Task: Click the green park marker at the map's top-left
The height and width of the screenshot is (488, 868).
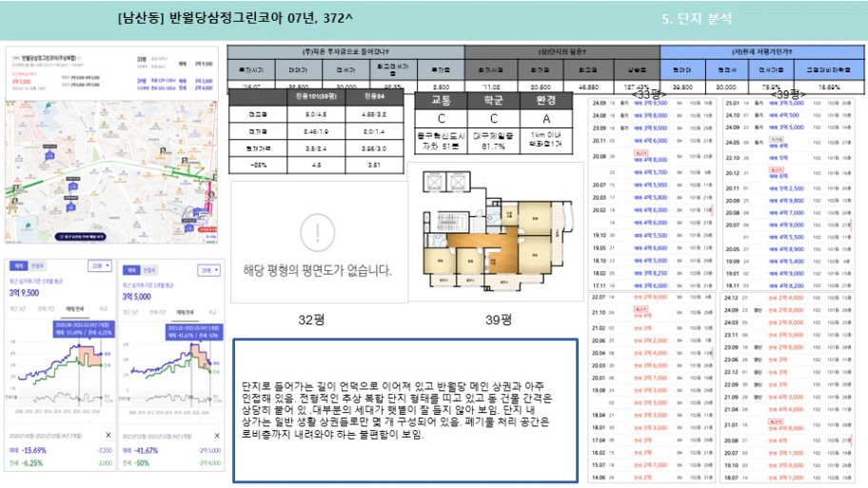Action: tap(49, 106)
